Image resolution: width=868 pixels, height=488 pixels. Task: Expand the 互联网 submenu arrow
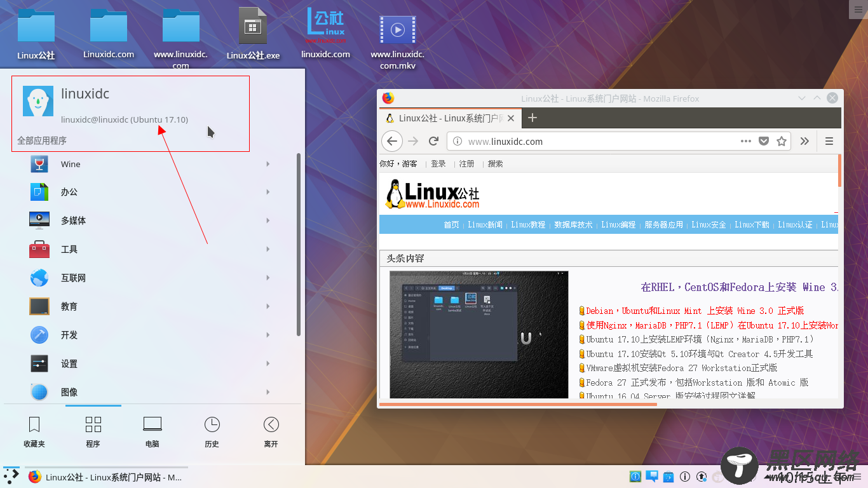tap(268, 278)
